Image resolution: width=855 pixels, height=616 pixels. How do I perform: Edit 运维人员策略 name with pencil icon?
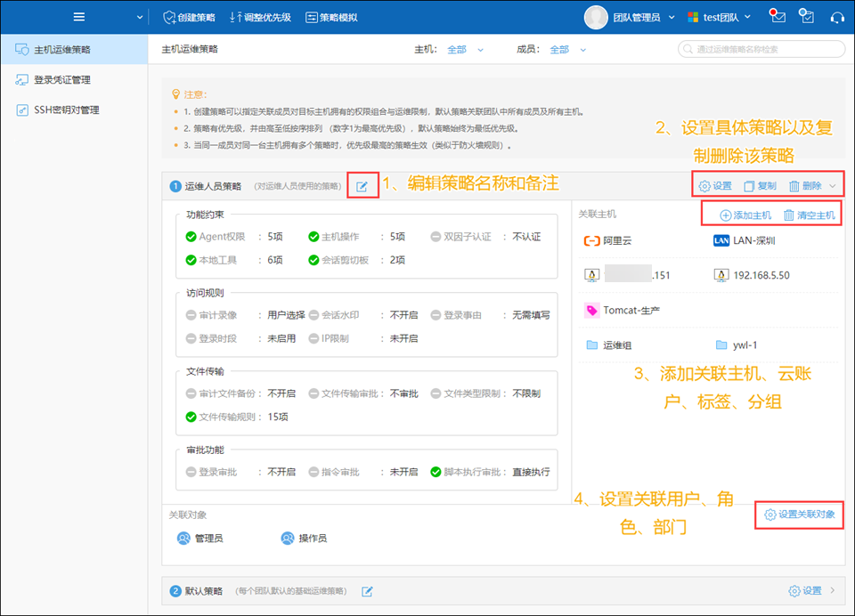pos(362,186)
